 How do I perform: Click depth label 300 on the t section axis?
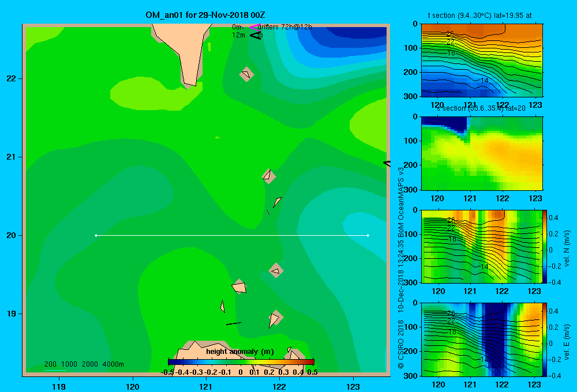click(x=410, y=96)
